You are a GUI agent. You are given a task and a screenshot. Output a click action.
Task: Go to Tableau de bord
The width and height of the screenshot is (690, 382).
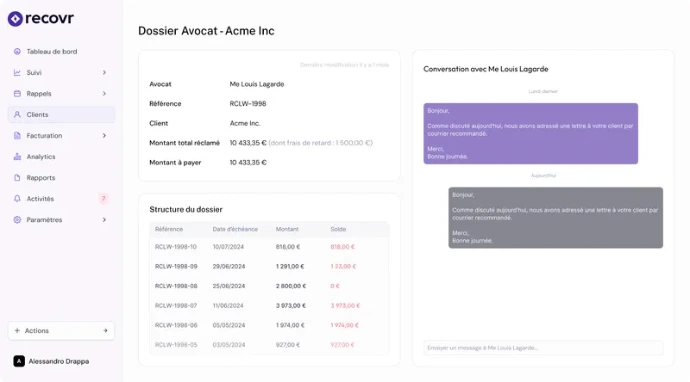click(x=61, y=51)
